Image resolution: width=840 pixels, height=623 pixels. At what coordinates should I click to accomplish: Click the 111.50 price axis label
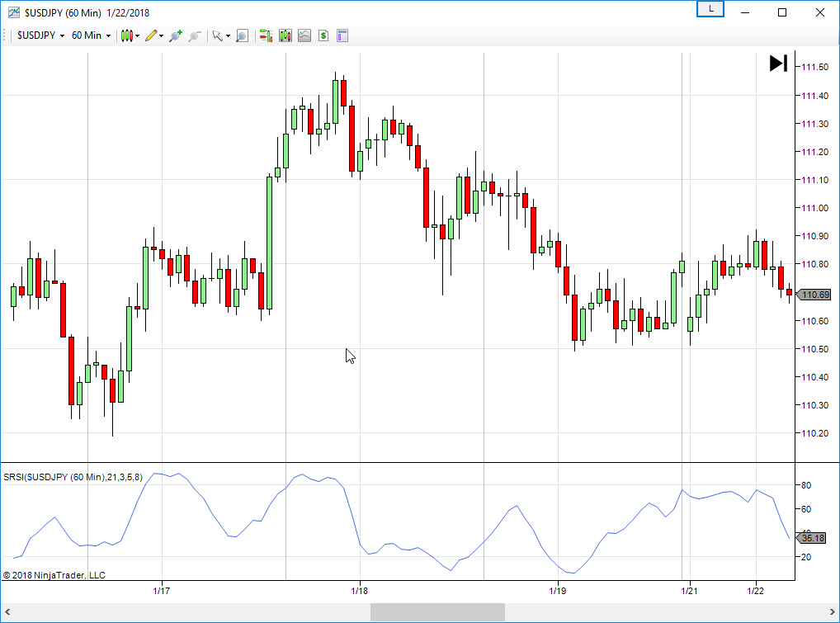pyautogui.click(x=814, y=67)
